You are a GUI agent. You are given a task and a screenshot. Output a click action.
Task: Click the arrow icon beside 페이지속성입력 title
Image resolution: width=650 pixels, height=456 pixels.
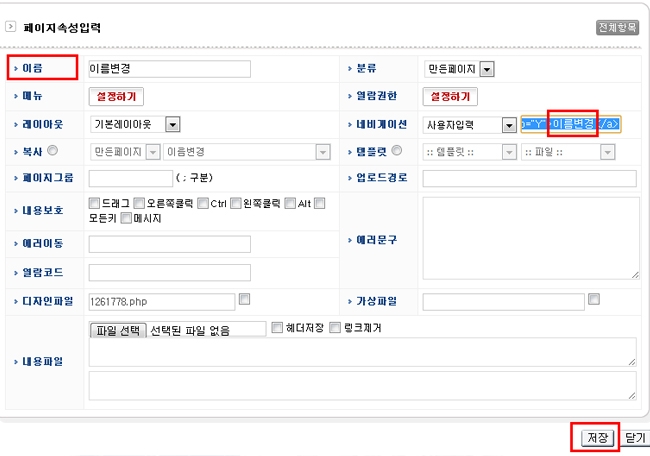point(11,27)
